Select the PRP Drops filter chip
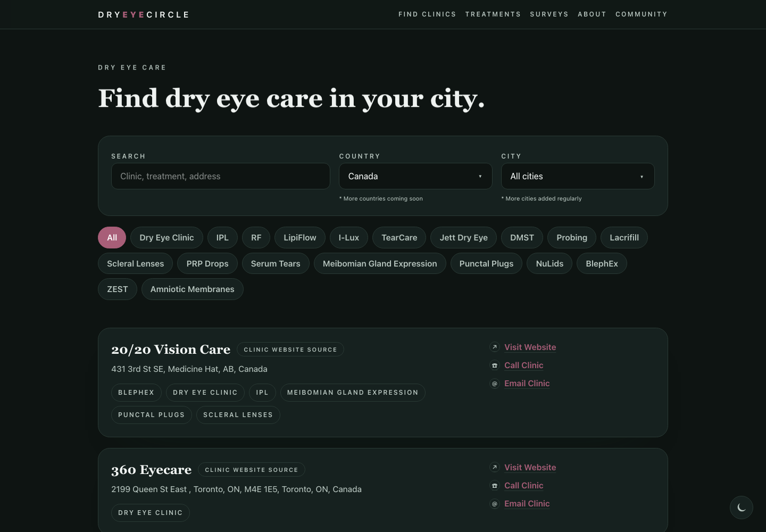This screenshot has width=766, height=532. 207,263
